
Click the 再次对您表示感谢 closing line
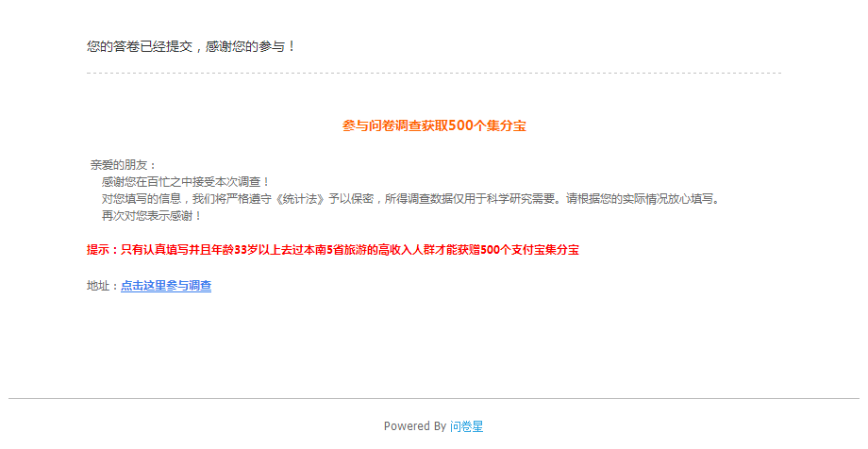click(x=152, y=216)
